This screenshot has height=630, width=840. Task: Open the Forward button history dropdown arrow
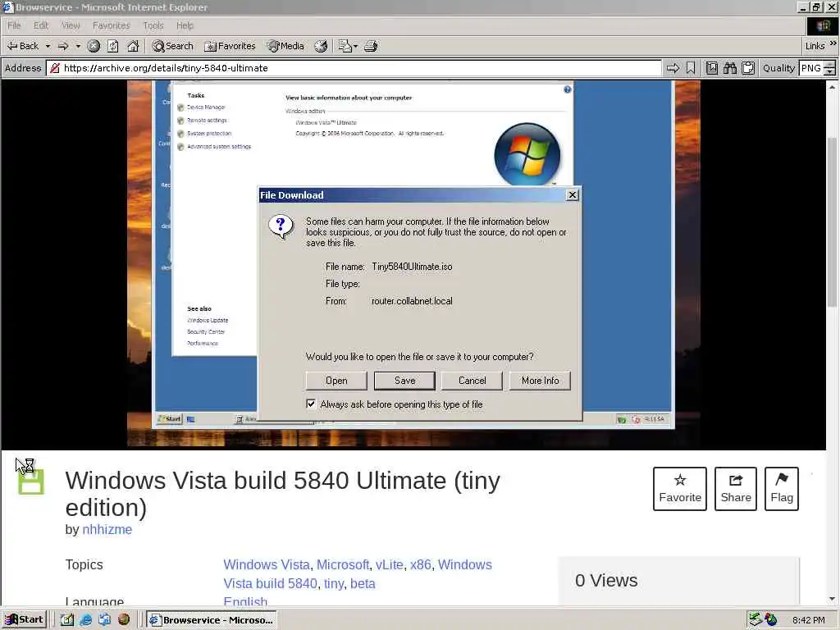tap(78, 46)
